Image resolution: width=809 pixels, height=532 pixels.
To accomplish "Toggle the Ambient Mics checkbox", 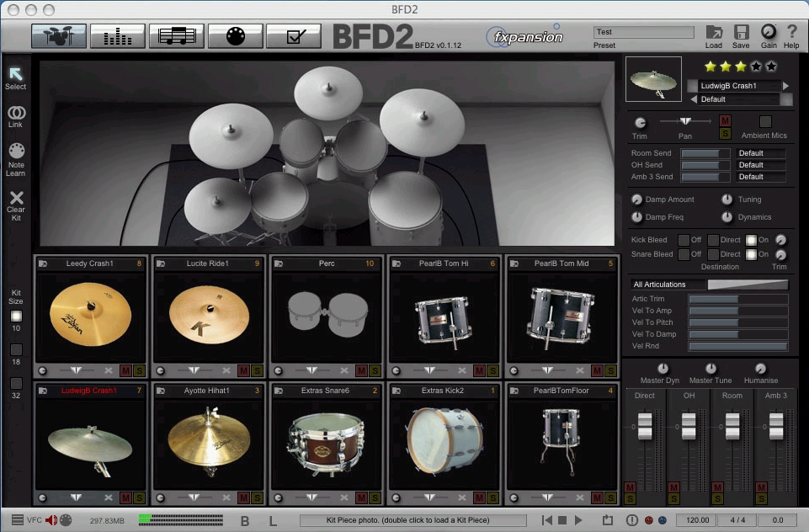I will pyautogui.click(x=766, y=121).
